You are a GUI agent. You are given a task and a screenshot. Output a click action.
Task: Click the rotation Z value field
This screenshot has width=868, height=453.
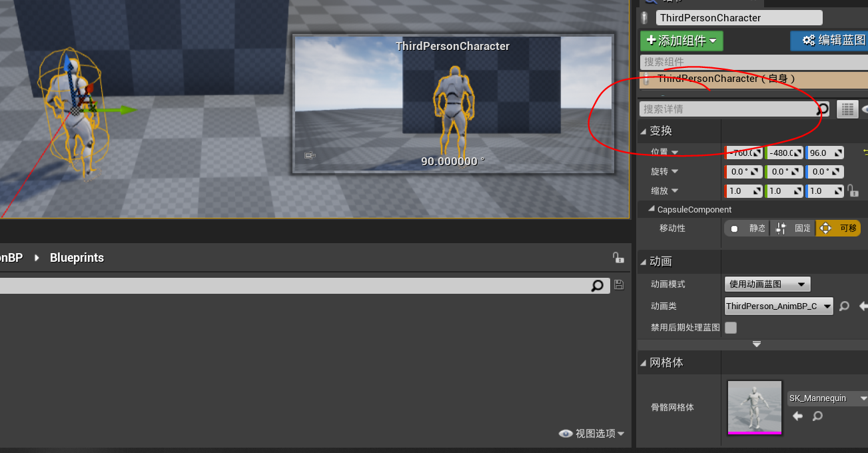(825, 172)
